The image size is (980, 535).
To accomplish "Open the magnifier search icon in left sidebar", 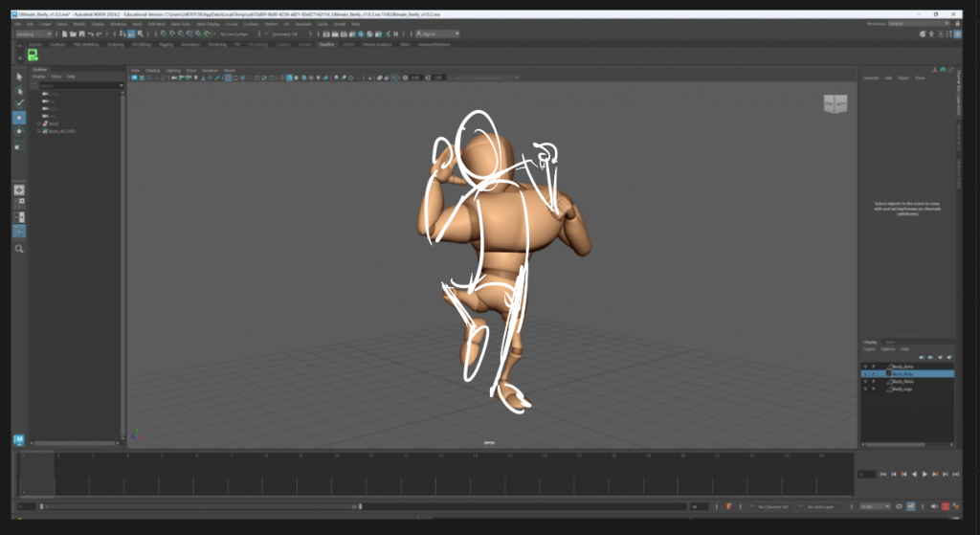I will click(19, 249).
